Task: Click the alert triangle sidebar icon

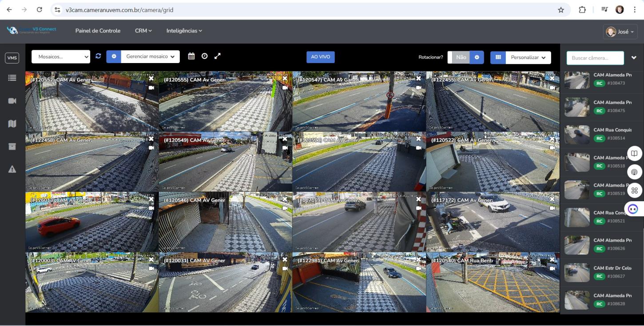Action: pos(12,169)
